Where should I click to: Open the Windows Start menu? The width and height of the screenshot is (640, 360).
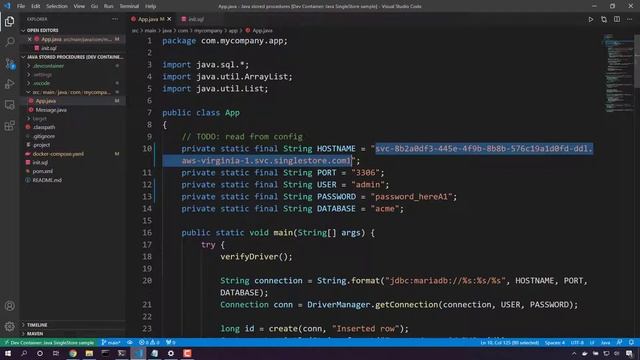tap(8, 353)
